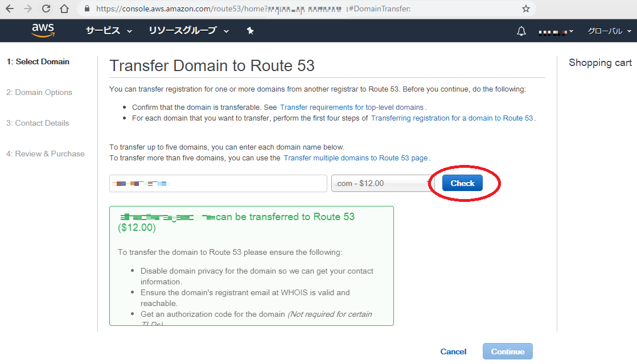Click the Transfer Domain to Route 53 heading
The width and height of the screenshot is (637, 364).
212,66
